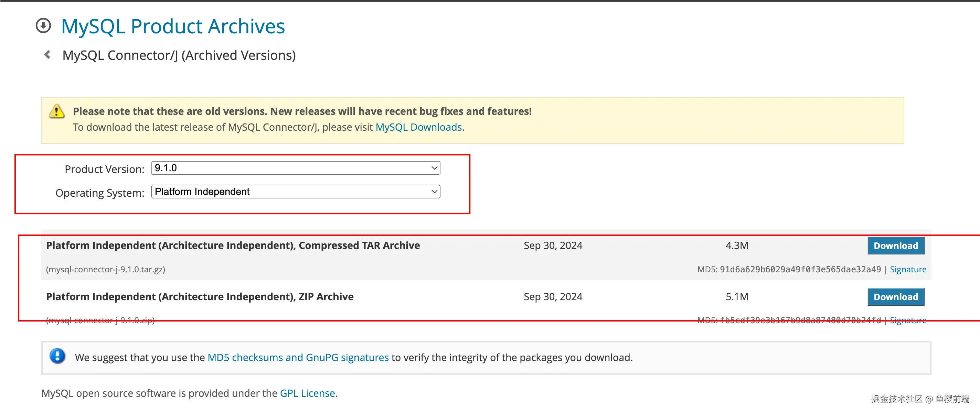Open the MySQL Downloads link
980x414 pixels.
[x=418, y=127]
